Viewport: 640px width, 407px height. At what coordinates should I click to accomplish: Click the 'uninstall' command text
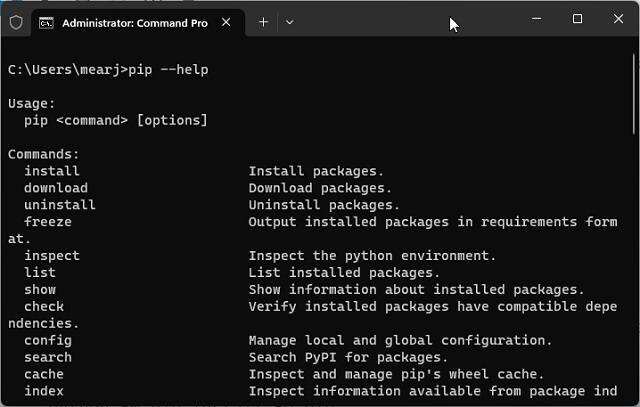click(x=60, y=205)
